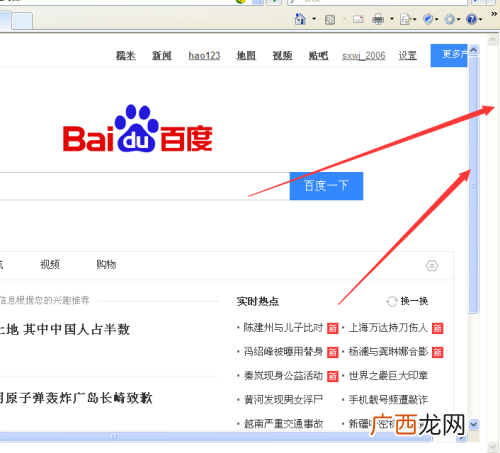Expand the Help menu dropdown arrow

point(481,20)
